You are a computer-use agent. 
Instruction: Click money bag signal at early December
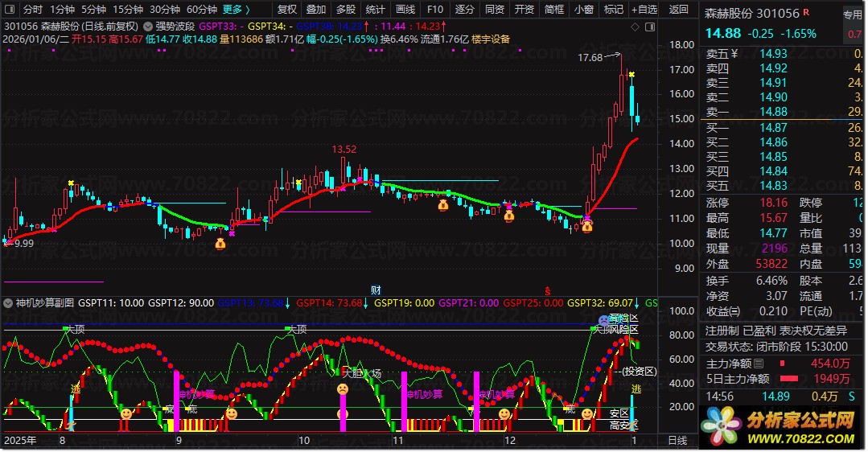tap(509, 216)
